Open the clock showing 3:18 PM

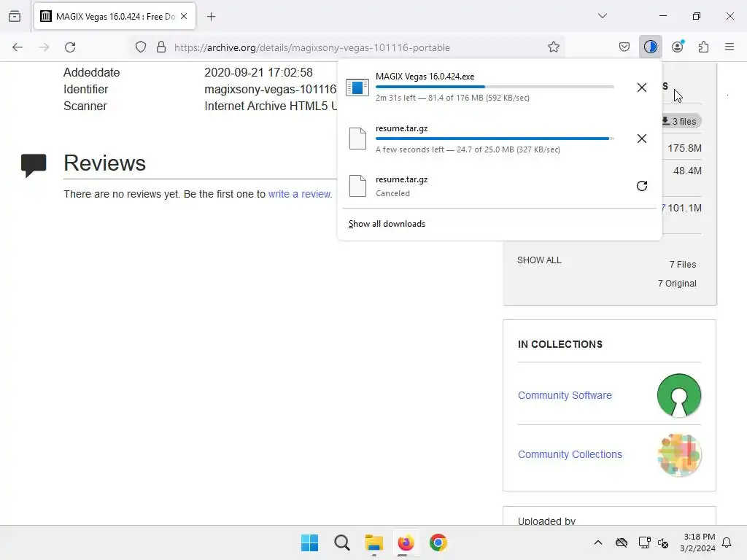pyautogui.click(x=697, y=542)
